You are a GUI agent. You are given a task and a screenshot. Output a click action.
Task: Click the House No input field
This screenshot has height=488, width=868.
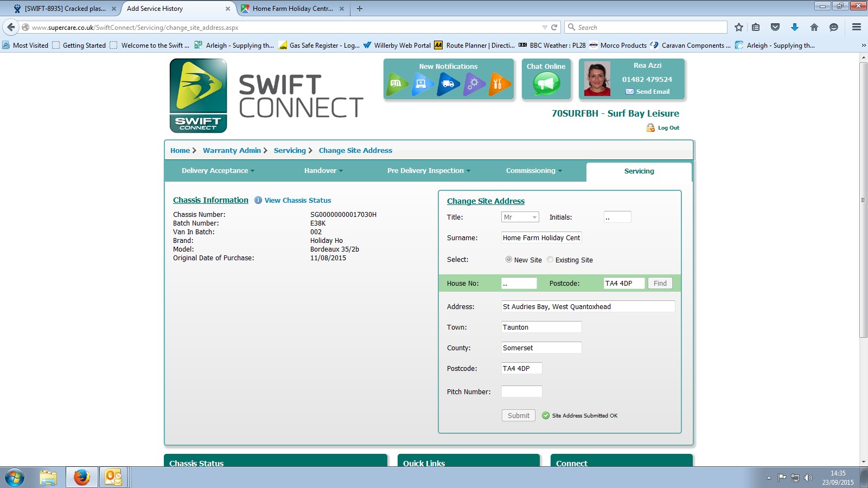tap(519, 283)
